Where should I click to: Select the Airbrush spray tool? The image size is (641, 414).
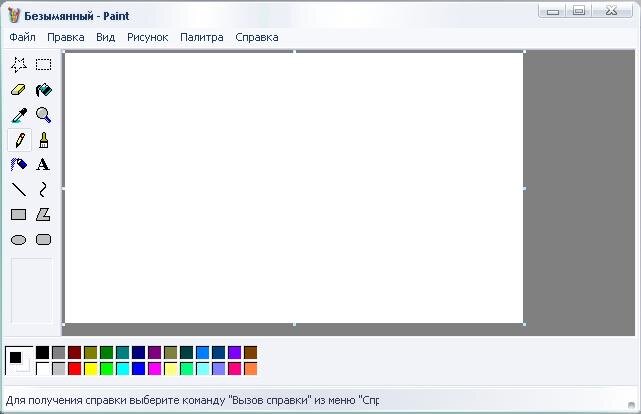coord(18,165)
